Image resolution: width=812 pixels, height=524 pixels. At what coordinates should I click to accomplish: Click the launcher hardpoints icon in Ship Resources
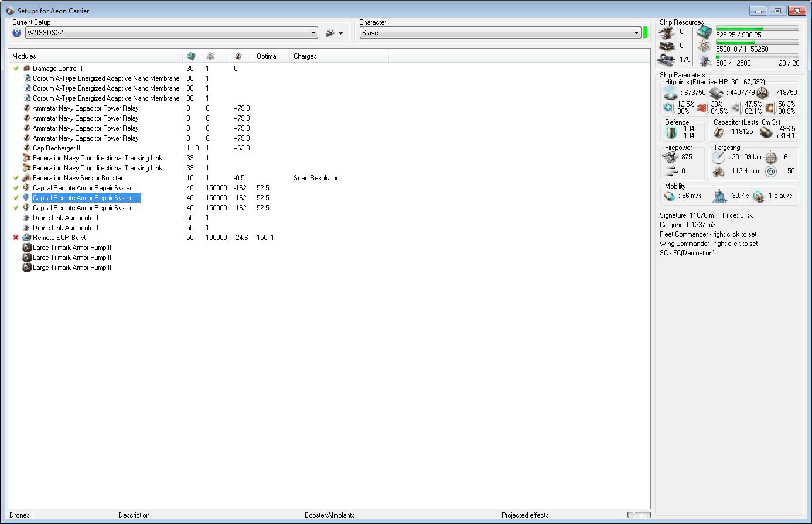coord(666,46)
